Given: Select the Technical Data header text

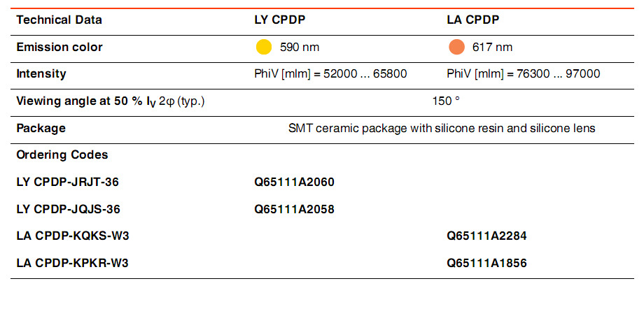Looking at the screenshot, I should (59, 20).
